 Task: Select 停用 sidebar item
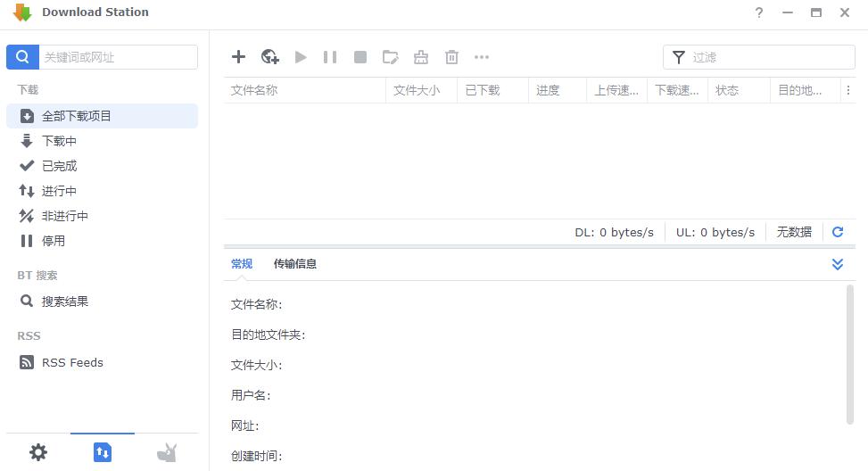pyautogui.click(x=102, y=241)
